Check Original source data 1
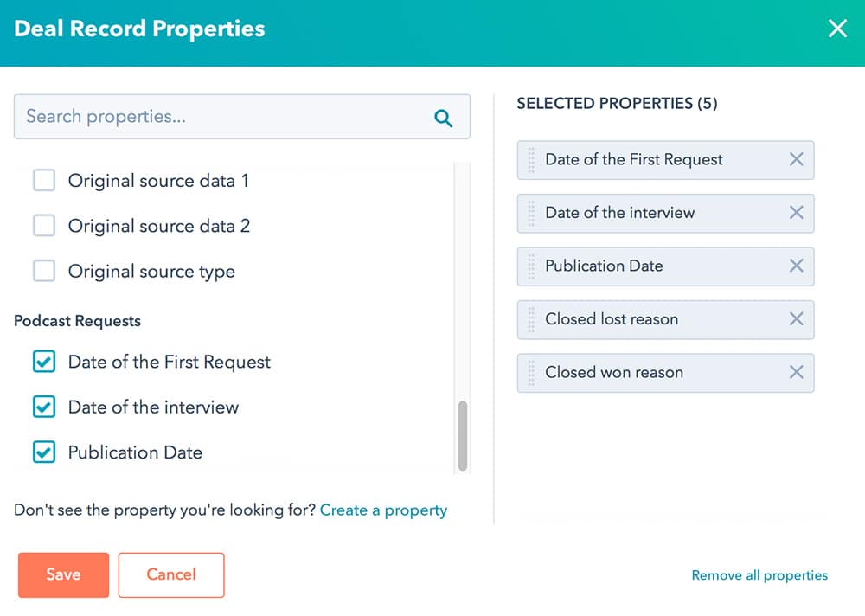 [x=44, y=181]
